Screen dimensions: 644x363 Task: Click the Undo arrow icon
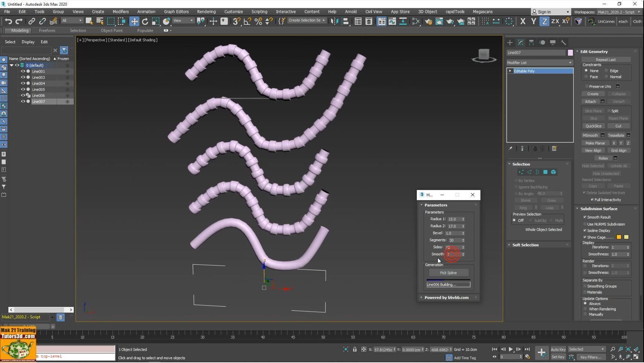(x=8, y=21)
